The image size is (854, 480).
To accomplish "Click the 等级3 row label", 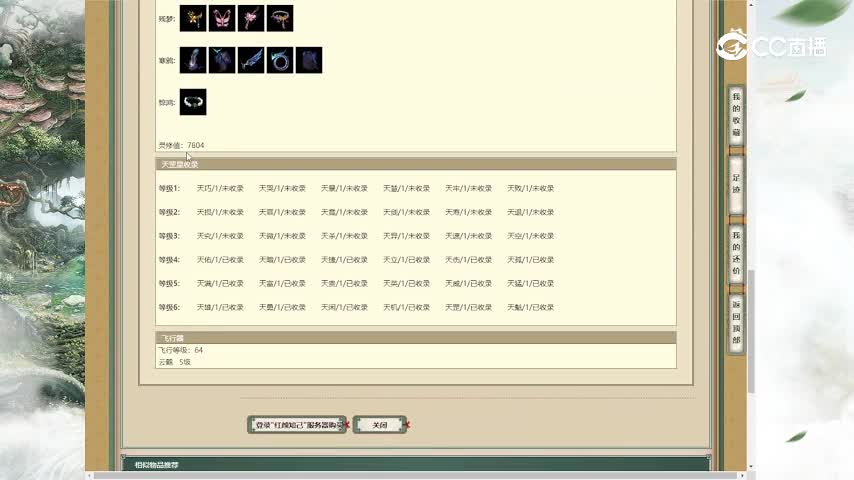I will (169, 236).
